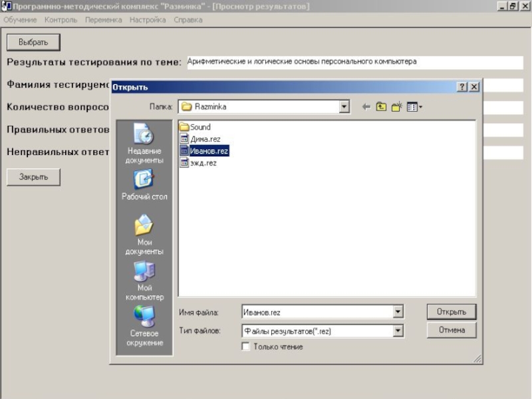Select the Дима.rez file

click(205, 139)
